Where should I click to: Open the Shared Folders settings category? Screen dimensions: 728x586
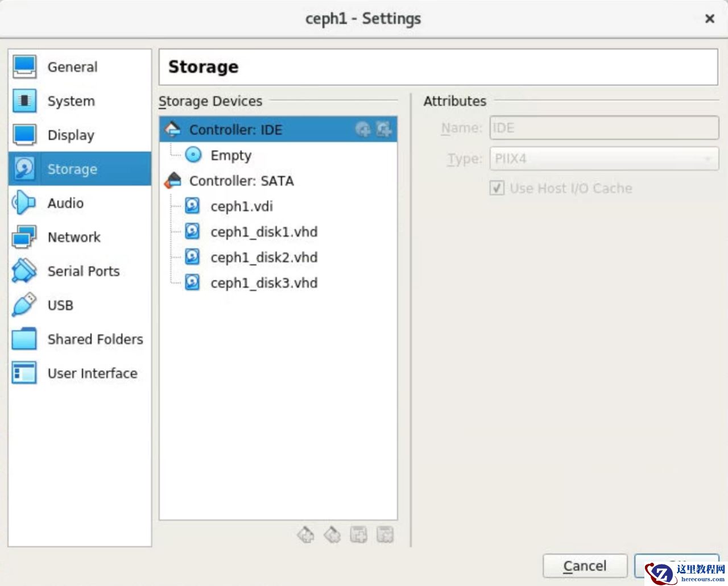pyautogui.click(x=80, y=339)
